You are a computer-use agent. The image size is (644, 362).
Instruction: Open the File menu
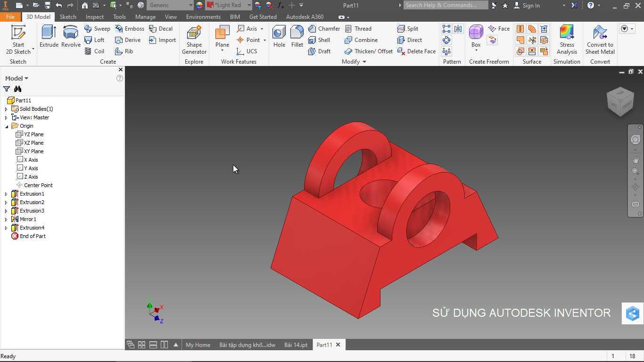tap(10, 16)
